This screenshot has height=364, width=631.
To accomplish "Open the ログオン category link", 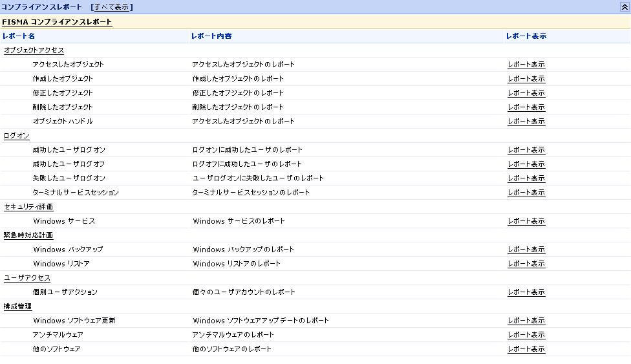I will [x=17, y=136].
